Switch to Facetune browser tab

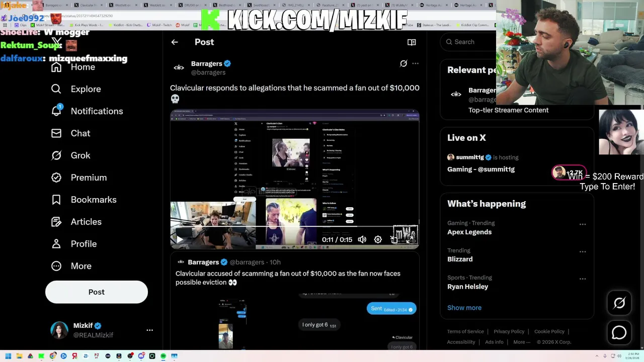tap(330, 5)
